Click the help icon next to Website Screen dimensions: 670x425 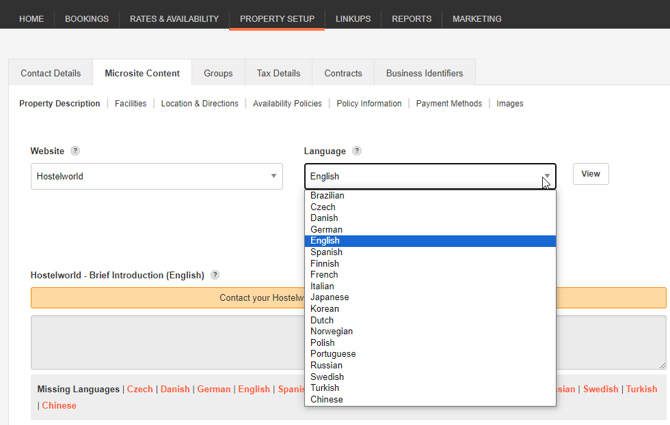[x=75, y=151]
